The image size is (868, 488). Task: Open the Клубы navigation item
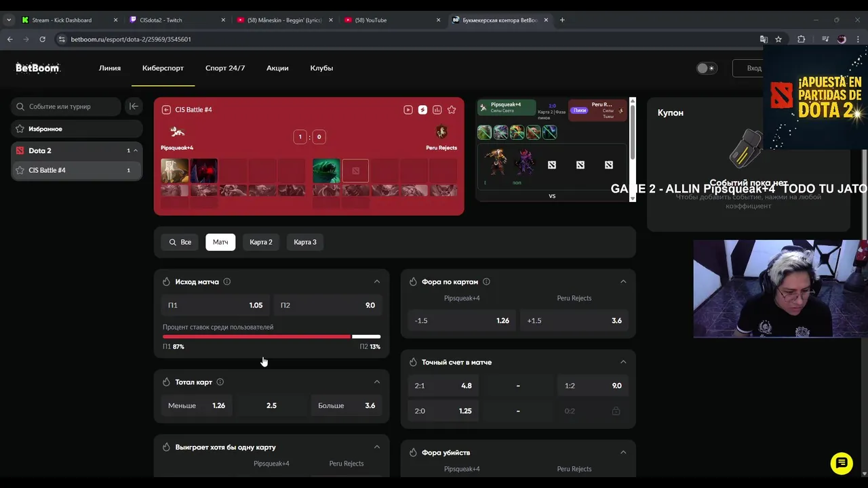click(321, 68)
